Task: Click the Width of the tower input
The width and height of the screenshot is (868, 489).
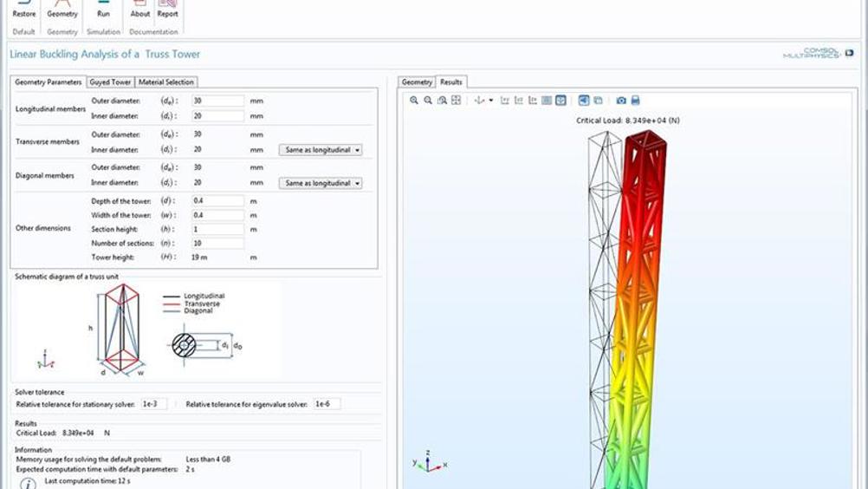Action: pyautogui.click(x=217, y=215)
